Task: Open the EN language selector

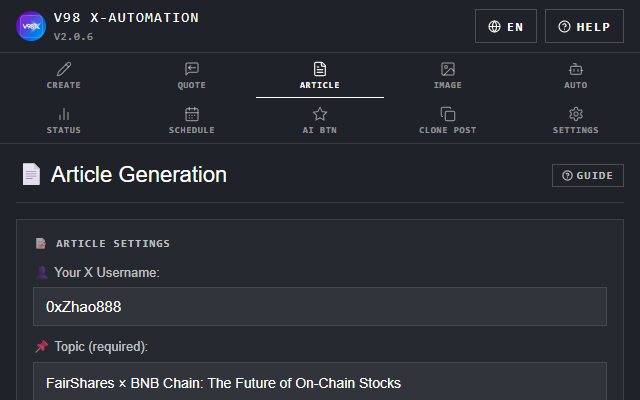Action: pos(506,26)
